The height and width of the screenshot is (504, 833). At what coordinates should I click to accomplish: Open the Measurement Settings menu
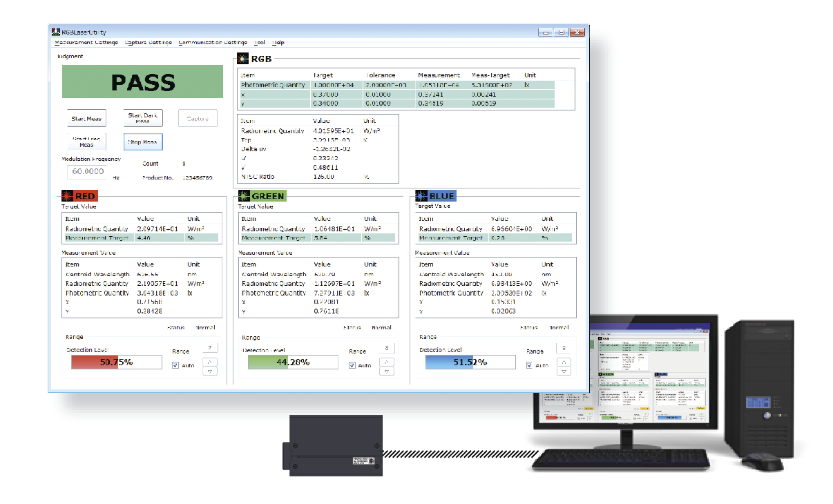coord(86,43)
